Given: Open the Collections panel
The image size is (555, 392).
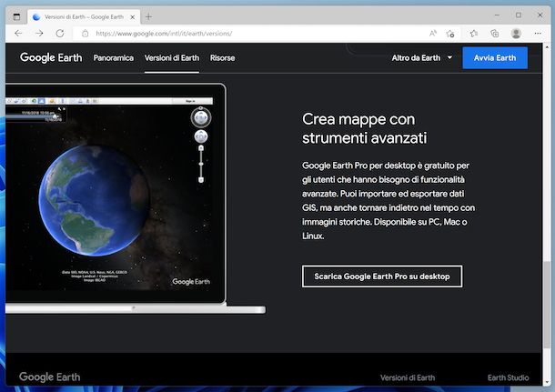Looking at the screenshot, I should [494, 34].
